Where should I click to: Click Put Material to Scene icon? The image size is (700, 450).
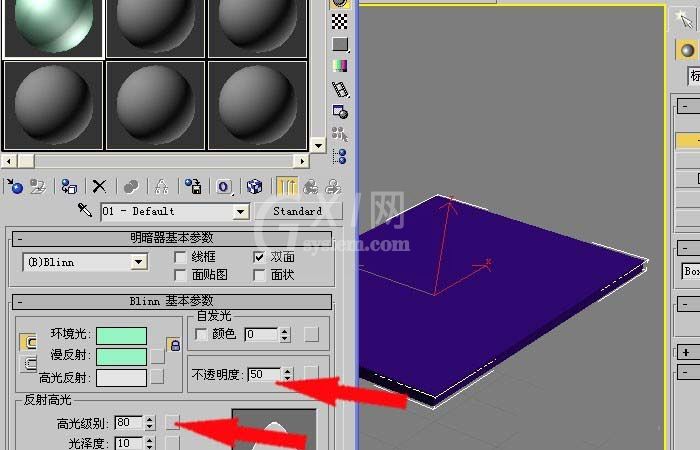38,186
